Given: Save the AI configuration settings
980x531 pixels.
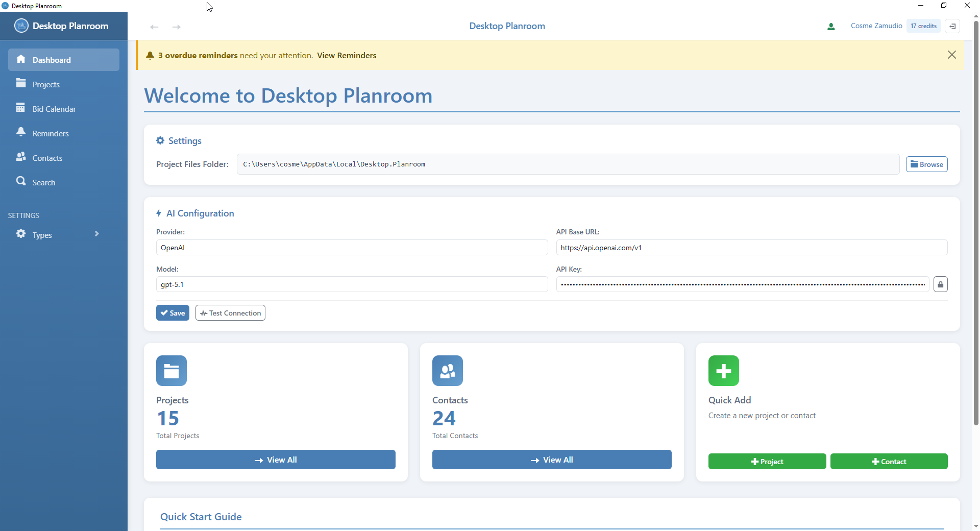Looking at the screenshot, I should coord(173,312).
